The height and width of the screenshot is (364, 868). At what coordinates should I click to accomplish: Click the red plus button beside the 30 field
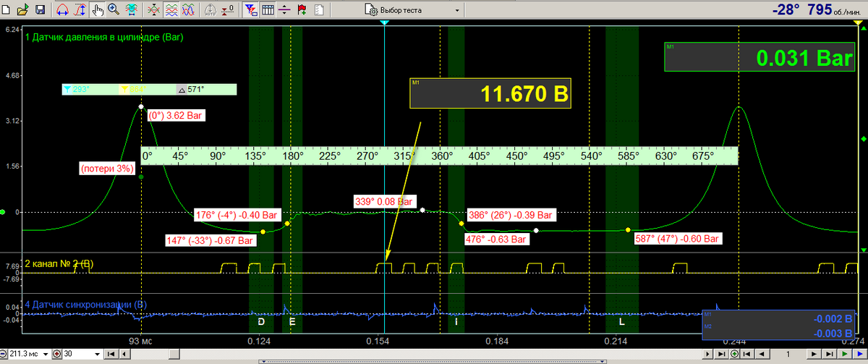tap(57, 354)
